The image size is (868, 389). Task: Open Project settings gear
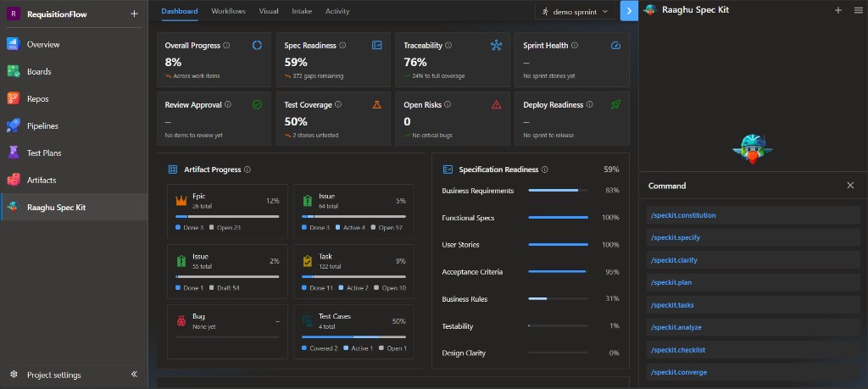(14, 375)
